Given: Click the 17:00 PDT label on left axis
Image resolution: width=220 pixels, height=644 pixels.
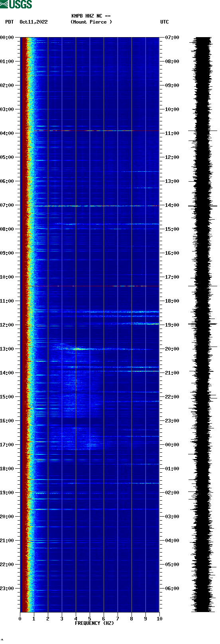Looking at the screenshot, I should tap(7, 445).
